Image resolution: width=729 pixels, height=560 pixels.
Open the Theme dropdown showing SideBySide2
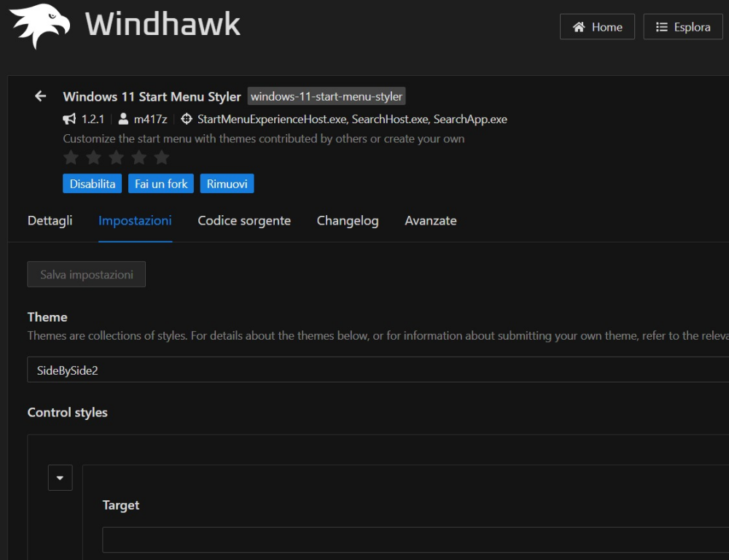click(378, 370)
